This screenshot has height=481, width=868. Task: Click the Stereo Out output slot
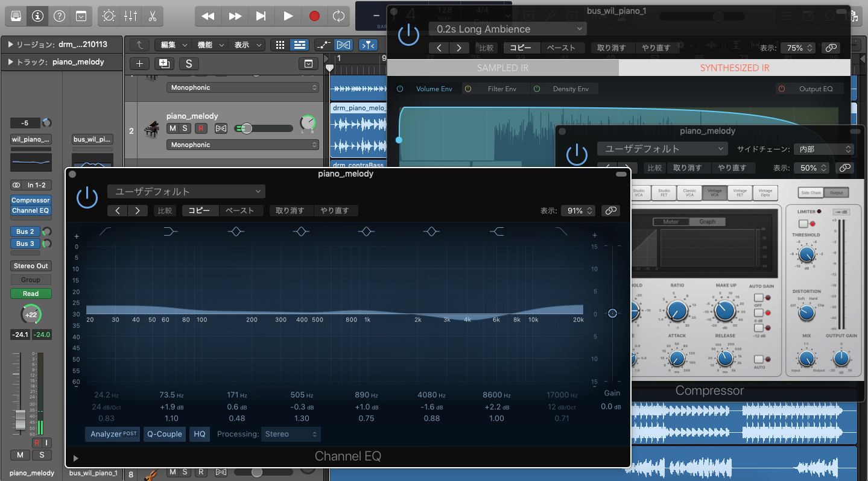31,266
